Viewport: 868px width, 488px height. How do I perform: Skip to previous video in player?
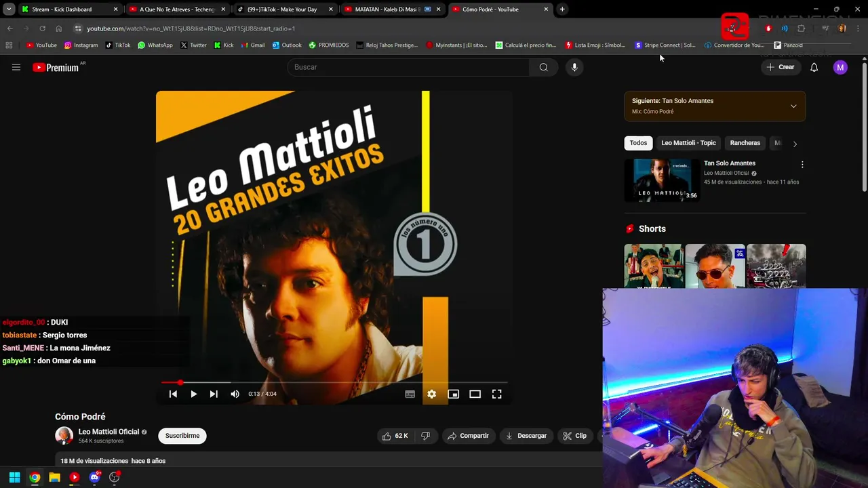(173, 394)
